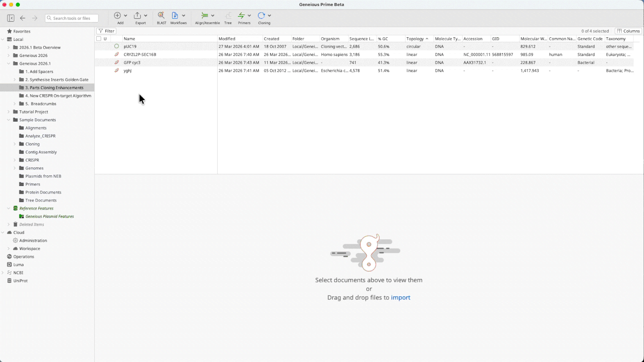The image size is (644, 362).
Task: Open the Align/Assemble dropdown arrow
Action: coord(213,16)
